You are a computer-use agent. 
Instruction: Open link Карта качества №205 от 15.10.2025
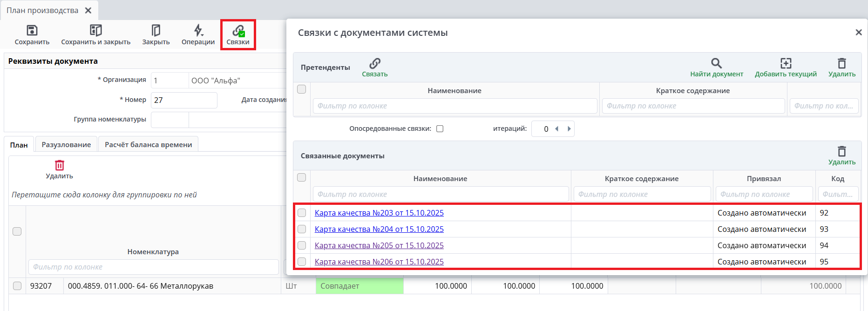point(379,245)
